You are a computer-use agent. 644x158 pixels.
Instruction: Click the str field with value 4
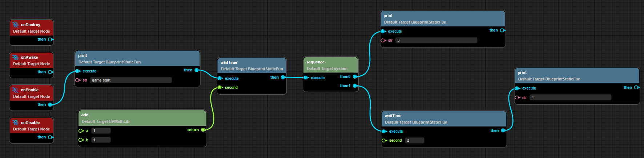tap(570, 97)
